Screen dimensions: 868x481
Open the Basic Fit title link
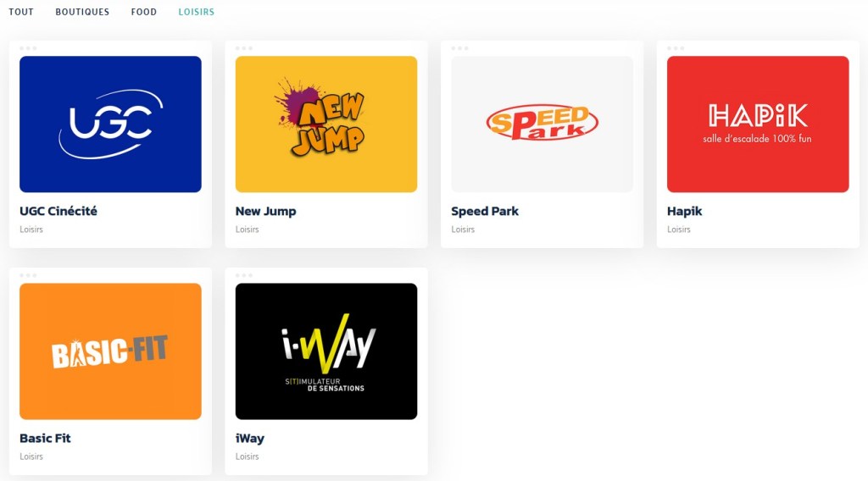[46, 439]
